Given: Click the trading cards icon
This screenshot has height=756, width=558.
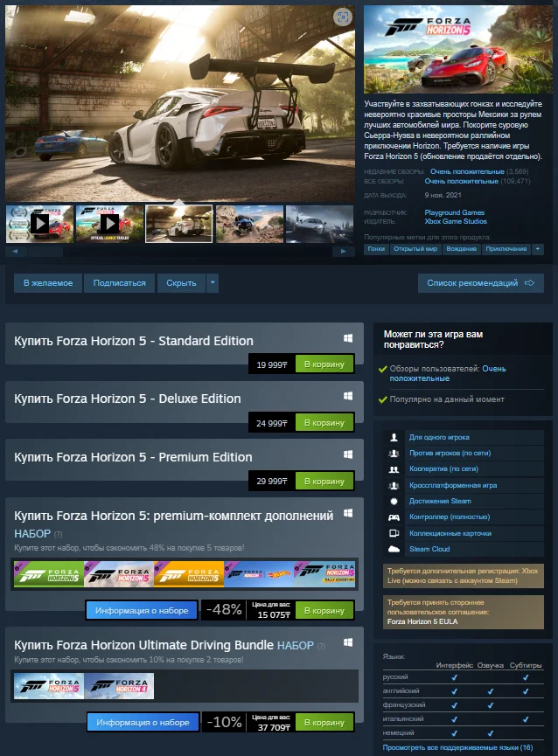Looking at the screenshot, I should point(394,533).
